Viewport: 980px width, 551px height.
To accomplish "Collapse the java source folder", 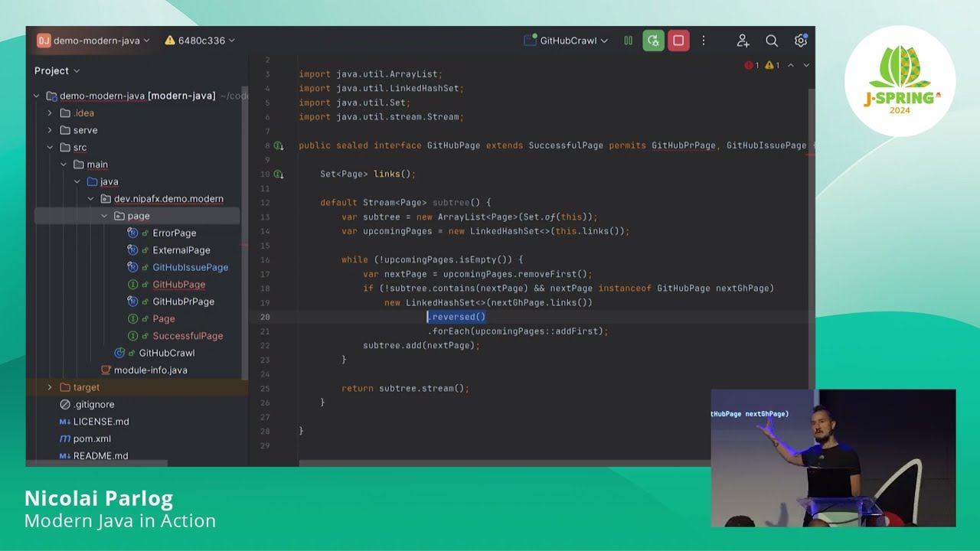I will point(77,181).
